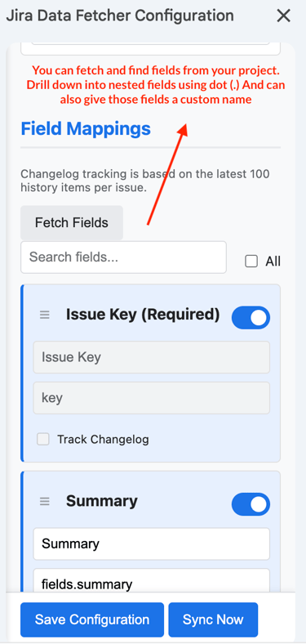This screenshot has height=644, width=306.
Task: Check the All fields checkbox
Action: tap(251, 262)
